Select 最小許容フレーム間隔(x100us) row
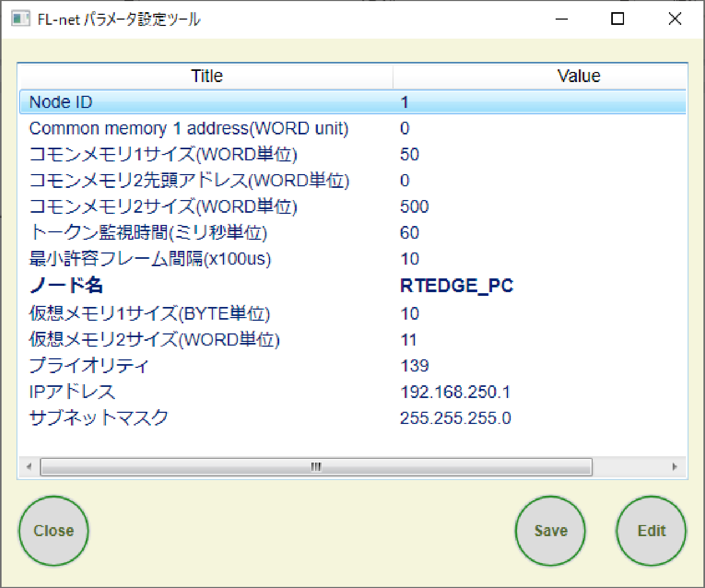Image resolution: width=705 pixels, height=588 pixels. click(353, 259)
